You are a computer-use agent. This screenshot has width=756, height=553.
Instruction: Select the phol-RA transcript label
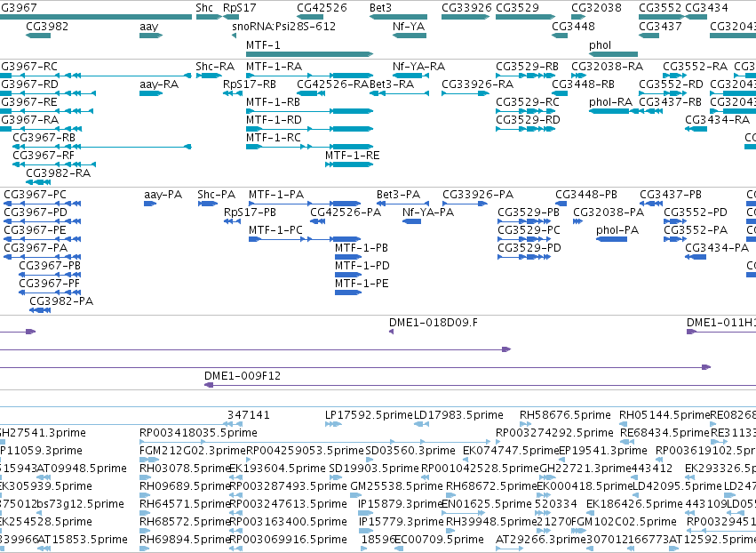pyautogui.click(x=611, y=102)
